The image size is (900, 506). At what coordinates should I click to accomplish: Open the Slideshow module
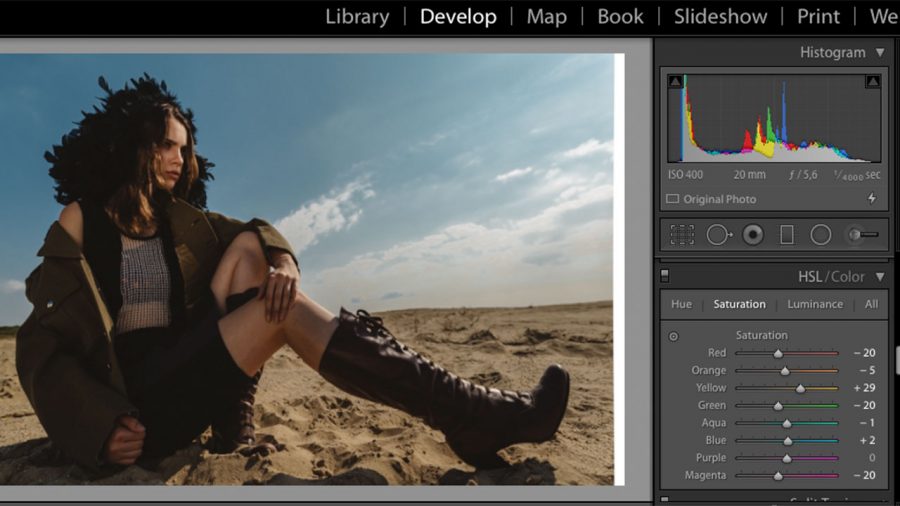point(720,17)
